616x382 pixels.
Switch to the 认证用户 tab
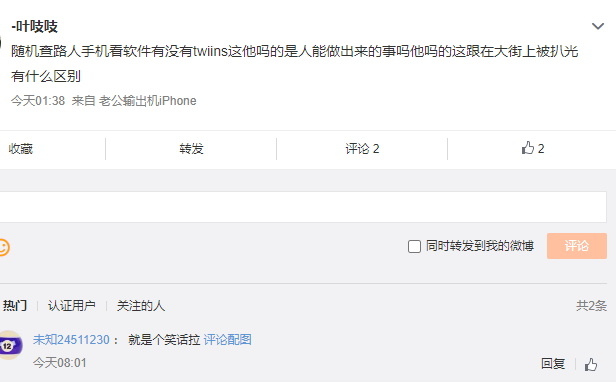72,305
